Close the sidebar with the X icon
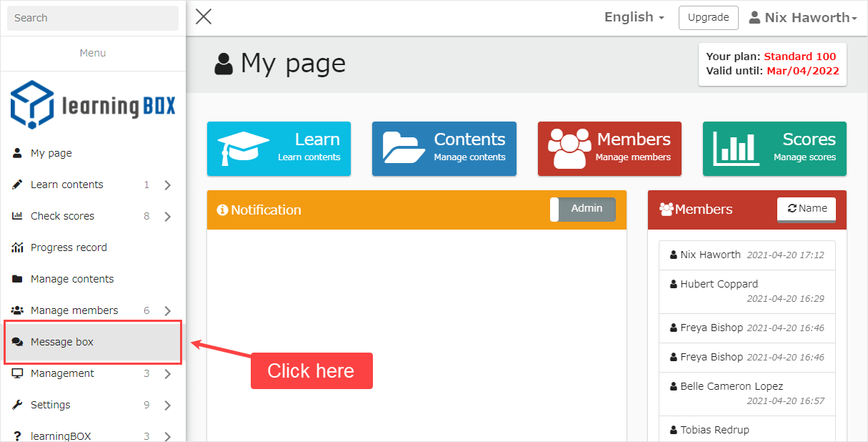 pos(204,17)
